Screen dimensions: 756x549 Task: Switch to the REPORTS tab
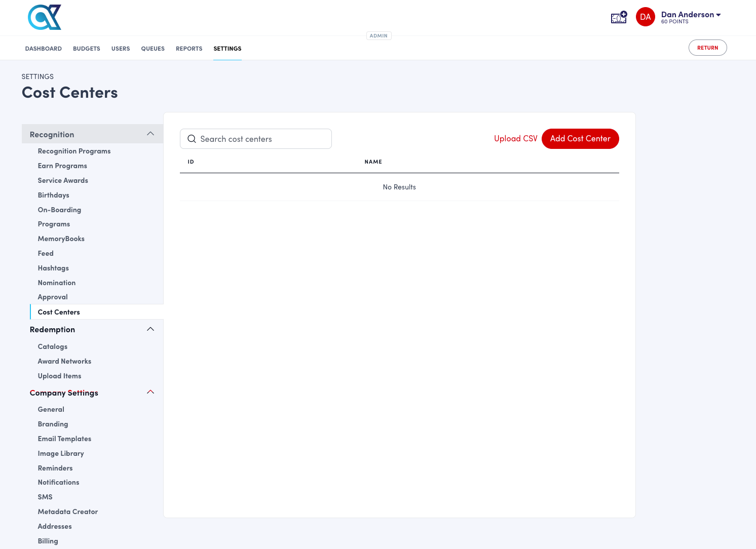pyautogui.click(x=189, y=48)
